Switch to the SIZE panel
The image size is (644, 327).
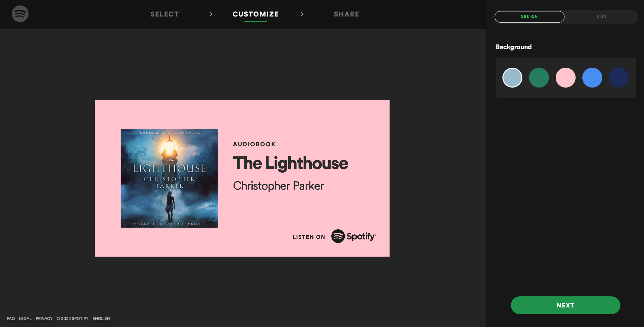click(601, 17)
